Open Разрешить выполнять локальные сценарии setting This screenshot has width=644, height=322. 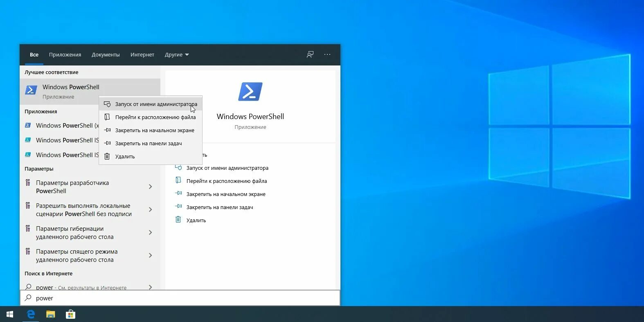90,209
